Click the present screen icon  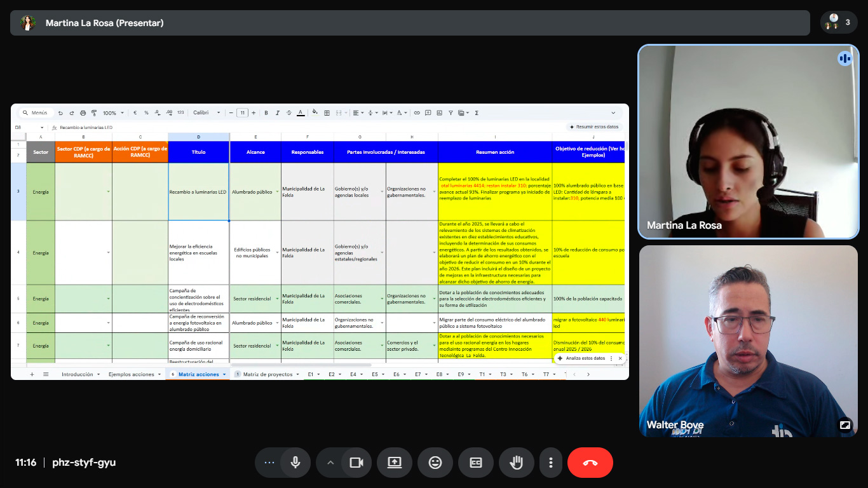(x=395, y=463)
